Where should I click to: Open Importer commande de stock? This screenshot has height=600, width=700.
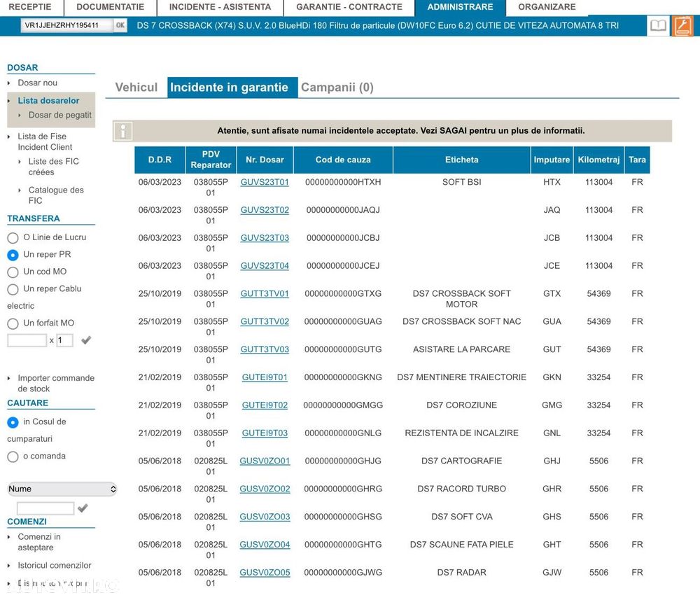tap(56, 384)
